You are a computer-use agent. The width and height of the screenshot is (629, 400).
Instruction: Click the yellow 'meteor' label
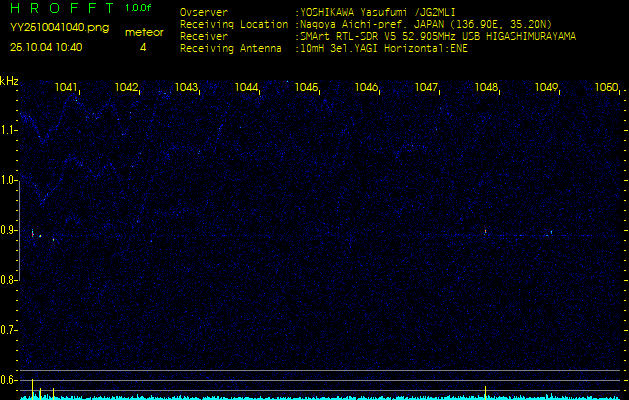click(143, 32)
